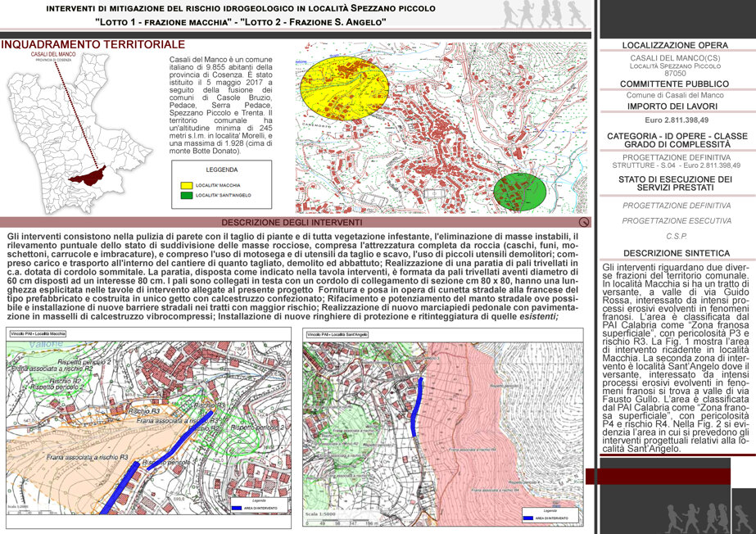
Task: Click the Vincolo PAI Località Macchia map label
Action: click(38, 333)
